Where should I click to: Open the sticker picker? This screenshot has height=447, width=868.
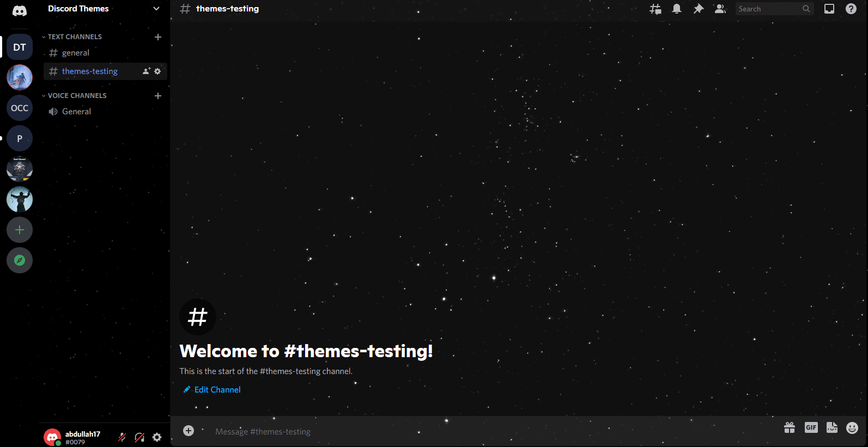click(x=832, y=428)
